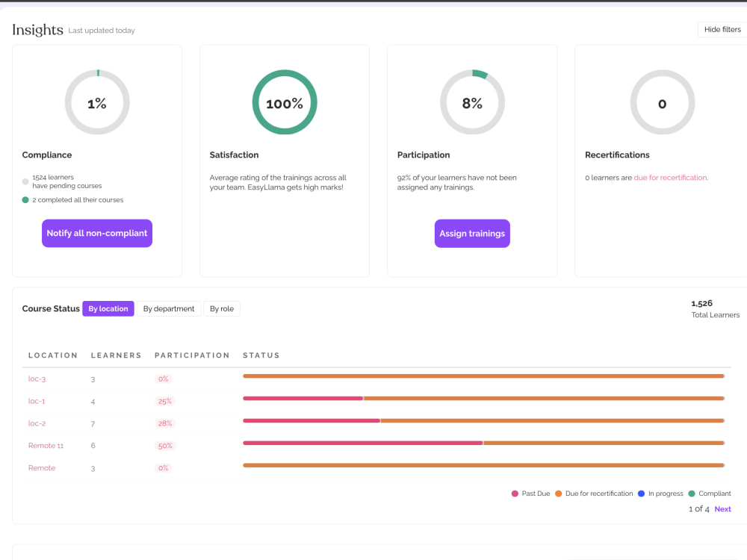
Task: Click the '1 of 4' page indicator
Action: [x=699, y=509]
